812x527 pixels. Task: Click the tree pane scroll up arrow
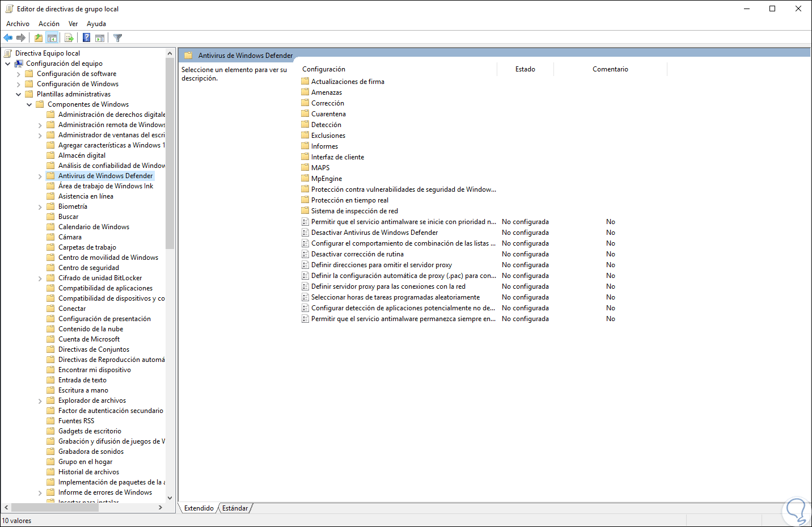pos(170,53)
